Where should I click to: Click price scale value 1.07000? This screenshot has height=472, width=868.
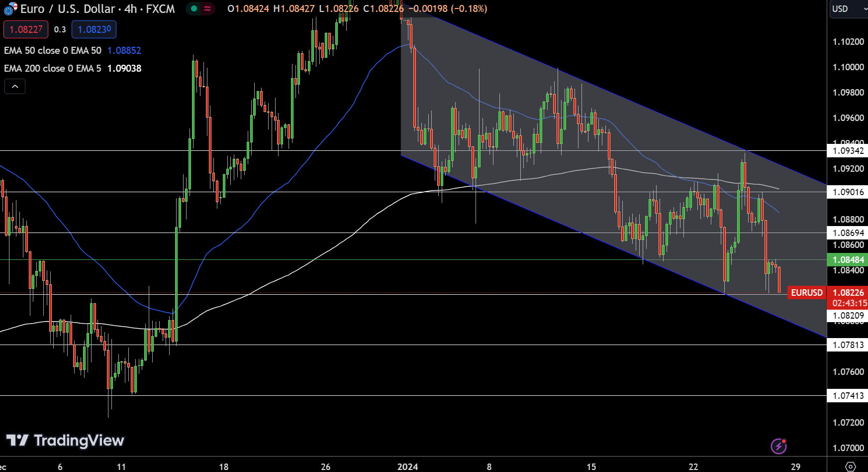(848, 448)
